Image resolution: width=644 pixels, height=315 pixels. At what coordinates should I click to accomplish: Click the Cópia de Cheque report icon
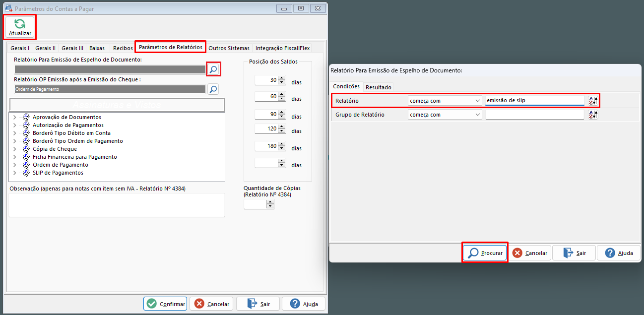point(27,149)
